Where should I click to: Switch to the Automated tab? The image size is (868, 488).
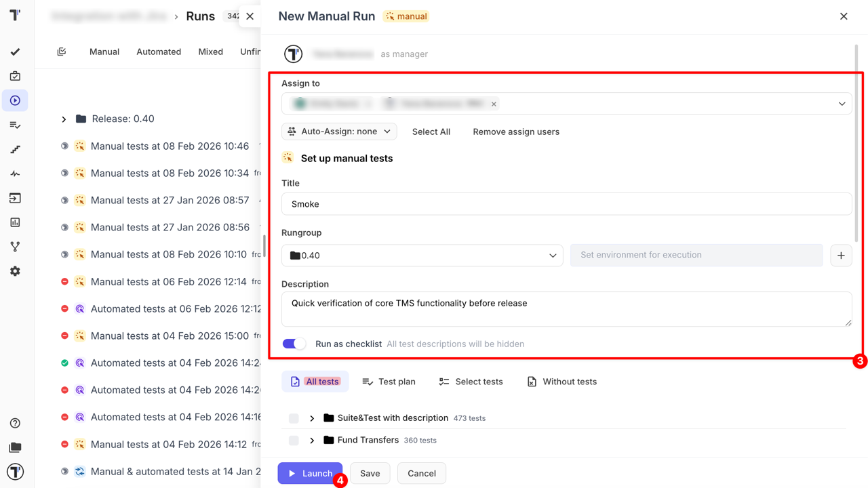(159, 52)
